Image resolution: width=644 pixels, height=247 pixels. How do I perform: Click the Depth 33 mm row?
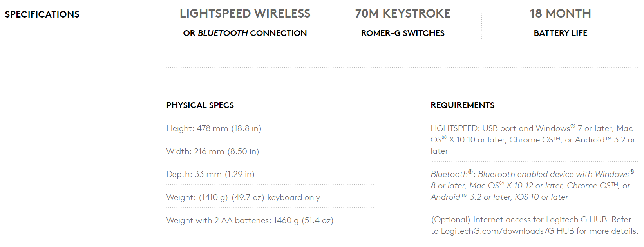point(210,174)
